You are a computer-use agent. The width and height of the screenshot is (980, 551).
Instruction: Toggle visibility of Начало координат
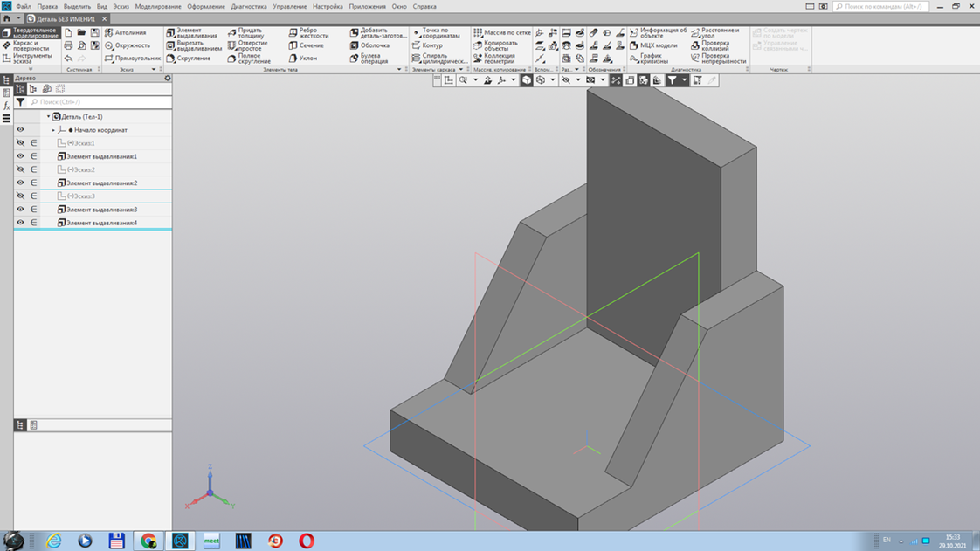pos(20,130)
